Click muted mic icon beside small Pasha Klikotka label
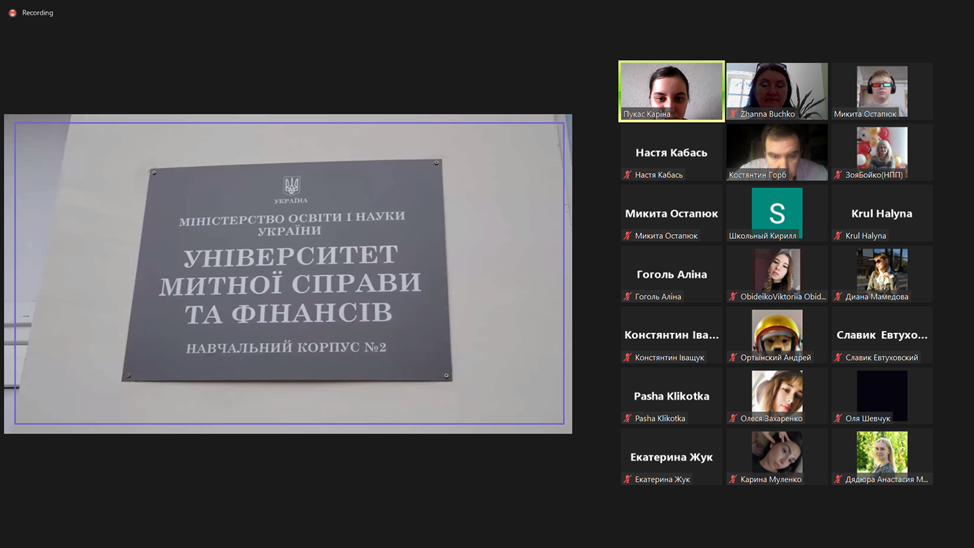974x548 pixels. [x=627, y=418]
